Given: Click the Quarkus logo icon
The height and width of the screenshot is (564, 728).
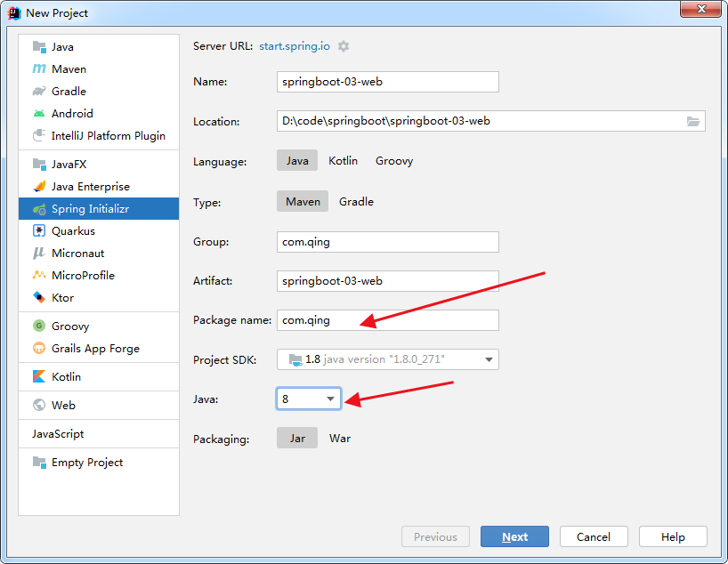Looking at the screenshot, I should click(x=39, y=231).
